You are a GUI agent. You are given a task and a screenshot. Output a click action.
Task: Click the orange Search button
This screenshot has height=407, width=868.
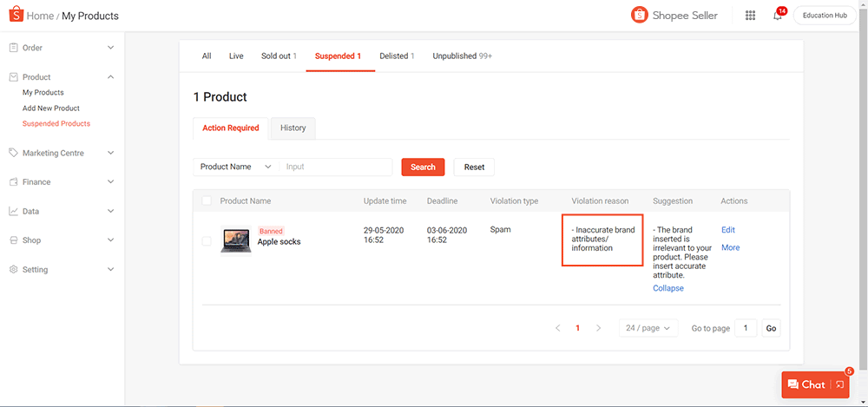(x=423, y=167)
